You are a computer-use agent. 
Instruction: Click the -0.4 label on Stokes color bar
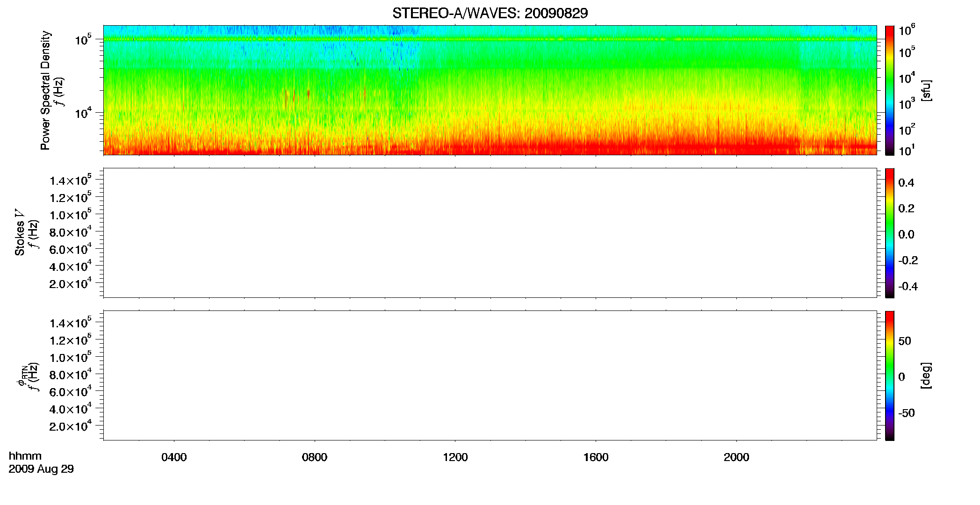(908, 287)
